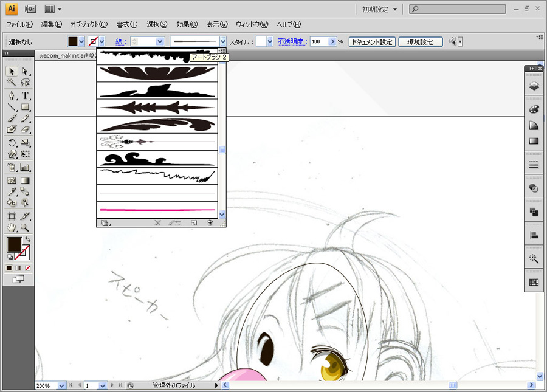Set paint mode to Gradient

pyautogui.click(x=18, y=268)
